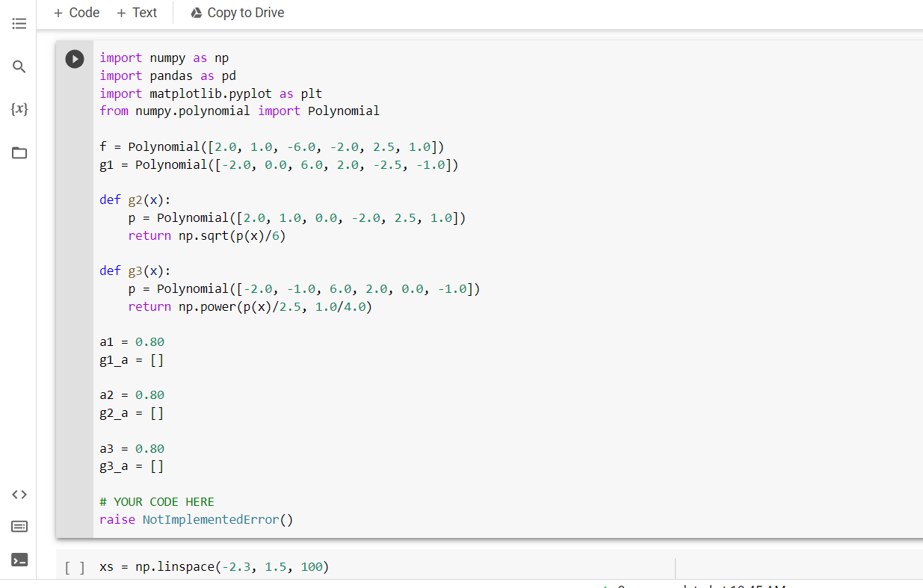Add a new text cell

(x=137, y=12)
